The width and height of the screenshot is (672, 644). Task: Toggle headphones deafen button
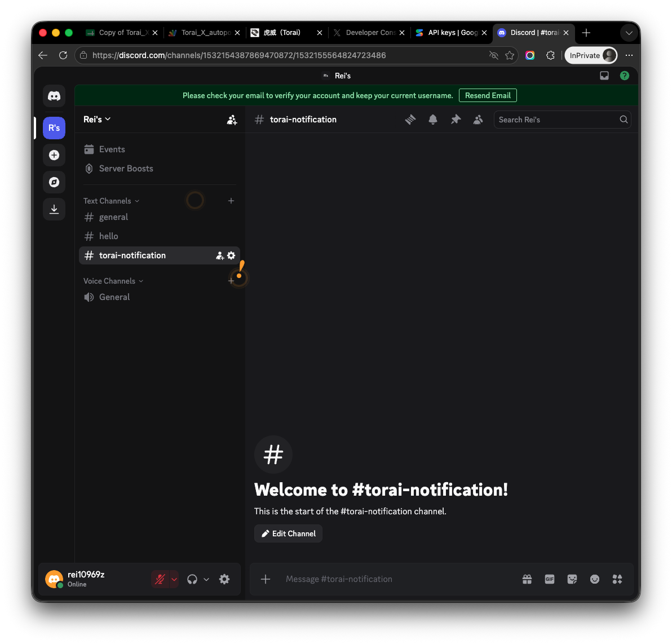[192, 579]
